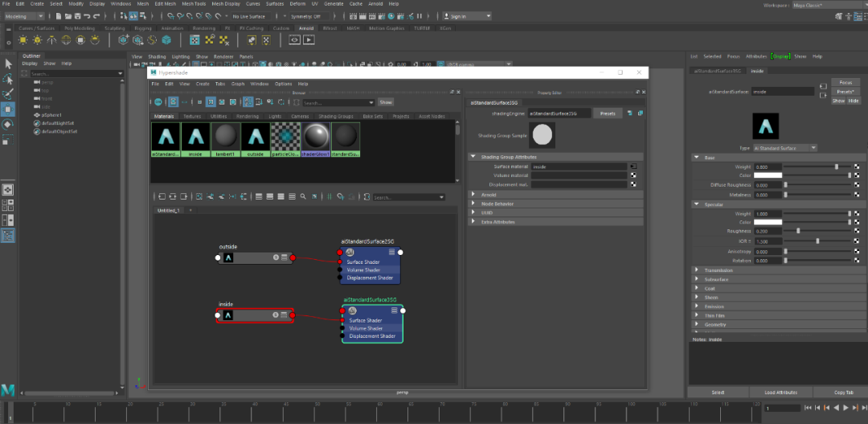The width and height of the screenshot is (868, 424).
Task: Click the Maya logo at the toolbox bottom
Action: click(x=8, y=389)
